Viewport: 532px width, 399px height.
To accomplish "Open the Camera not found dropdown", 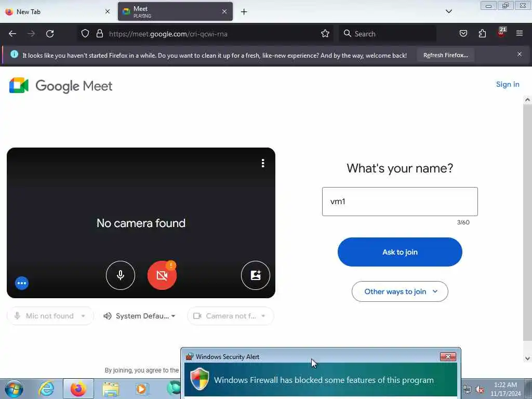I will point(230,316).
